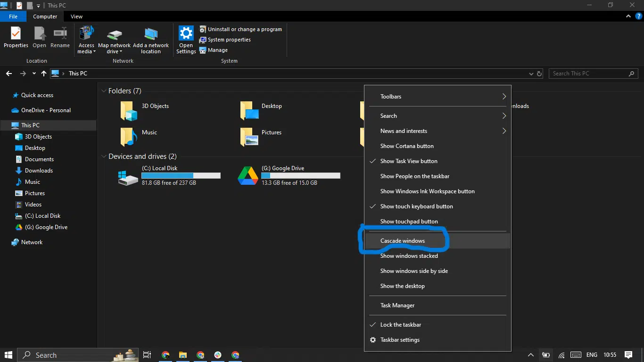Open Taskbar settings
This screenshot has width=644, height=362.
pos(438,340)
